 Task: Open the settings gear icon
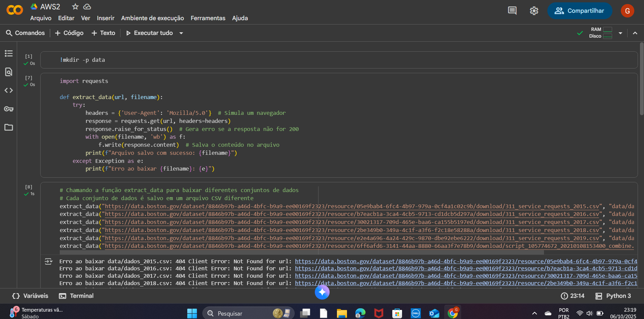pyautogui.click(x=534, y=11)
